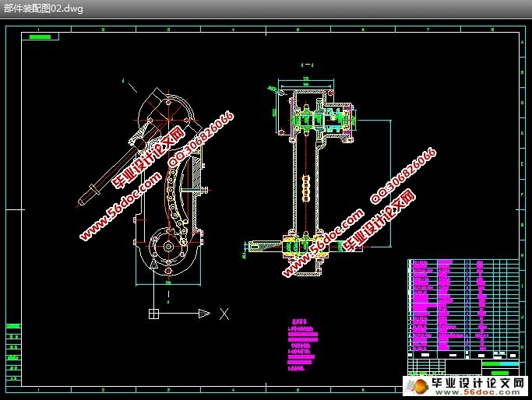Select the diagonal handle lever tip
The height and width of the screenshot is (400, 532).
(x=82, y=201)
